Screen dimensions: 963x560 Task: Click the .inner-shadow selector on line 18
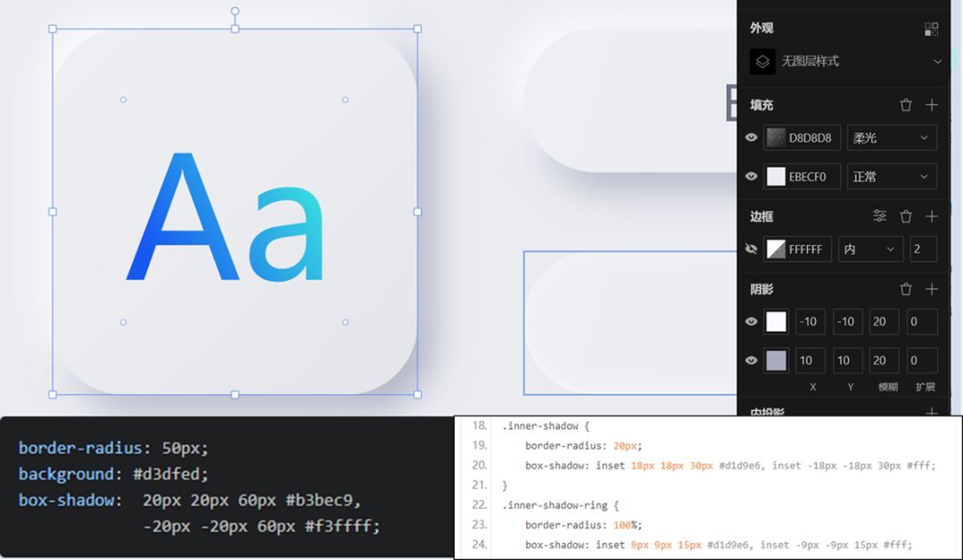[540, 426]
